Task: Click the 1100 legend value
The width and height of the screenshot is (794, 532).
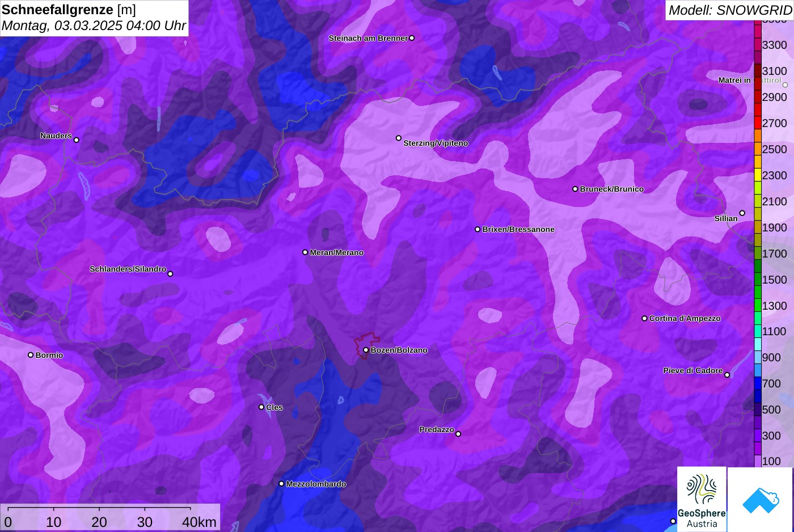Action: coord(775,331)
